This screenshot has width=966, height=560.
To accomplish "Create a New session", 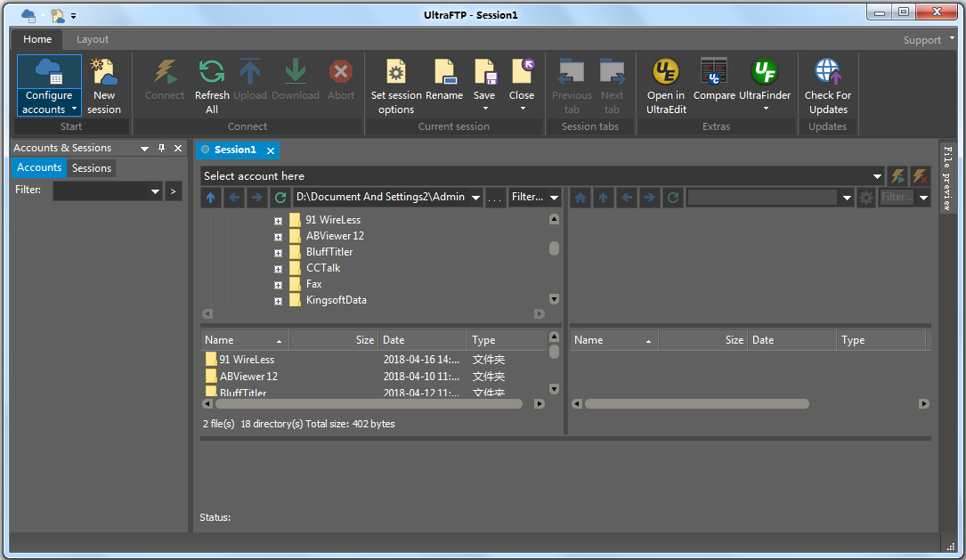I will tap(104, 73).
